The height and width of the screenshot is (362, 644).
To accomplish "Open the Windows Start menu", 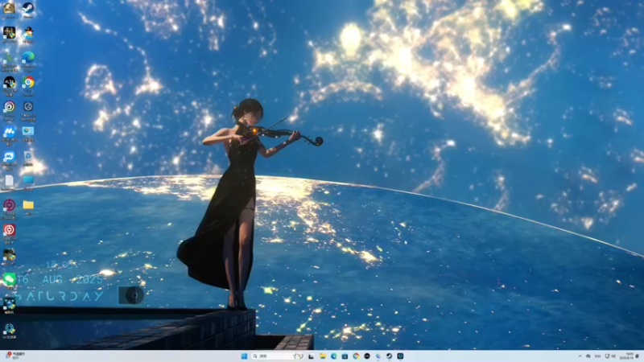I will 244,356.
